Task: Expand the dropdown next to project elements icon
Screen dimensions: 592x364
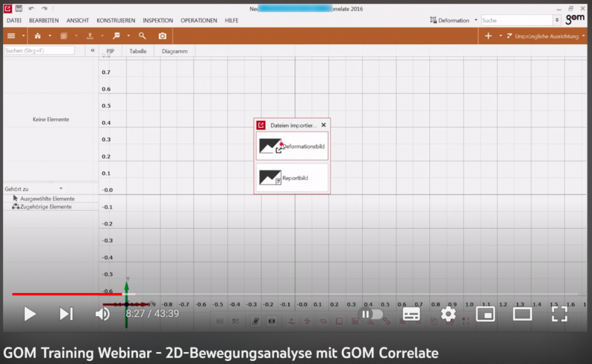Action: [50, 36]
